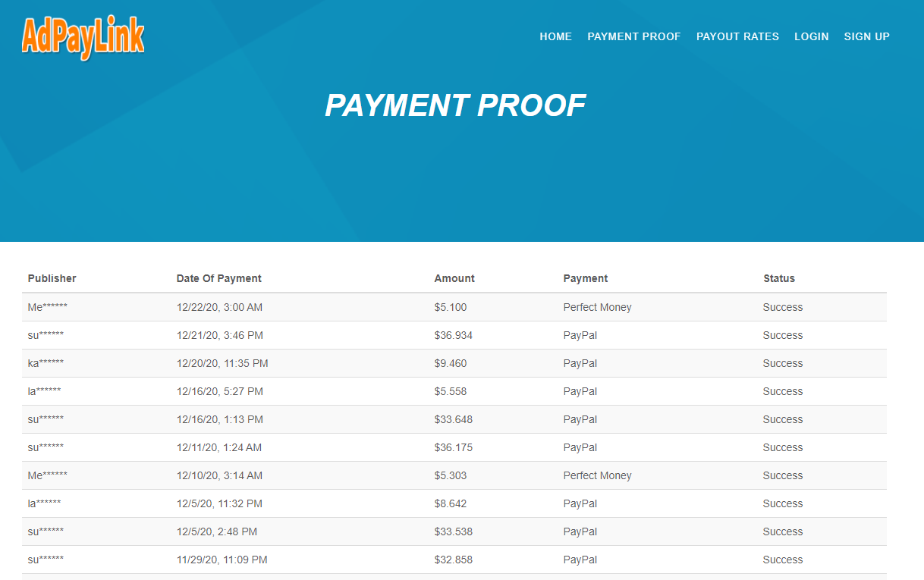The height and width of the screenshot is (580, 924).
Task: Click the Publisher column header
Action: pyautogui.click(x=52, y=278)
